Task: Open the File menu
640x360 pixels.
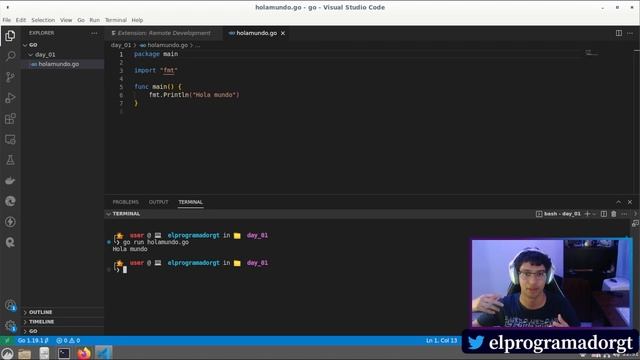Action: [7, 20]
